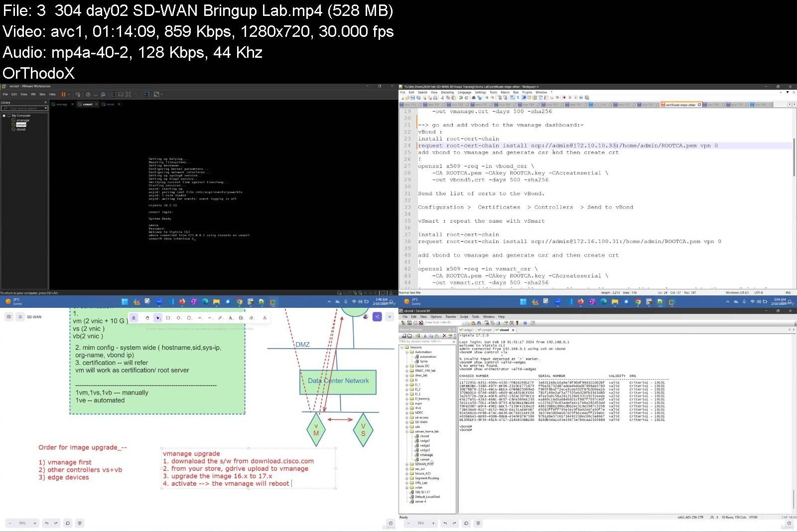Zoom in on whiteboard with green note

pyautogui.click(x=35, y=523)
